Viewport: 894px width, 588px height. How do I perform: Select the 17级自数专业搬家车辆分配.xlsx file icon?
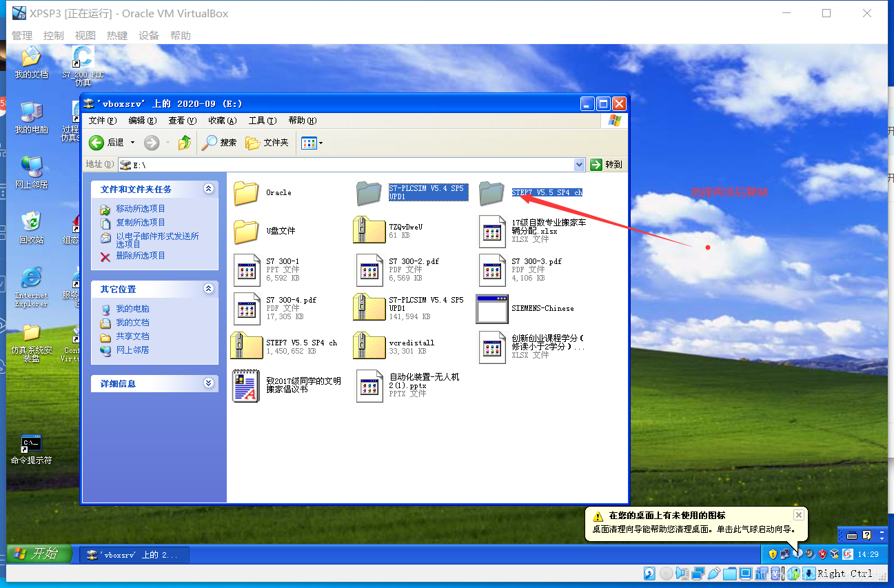point(492,231)
